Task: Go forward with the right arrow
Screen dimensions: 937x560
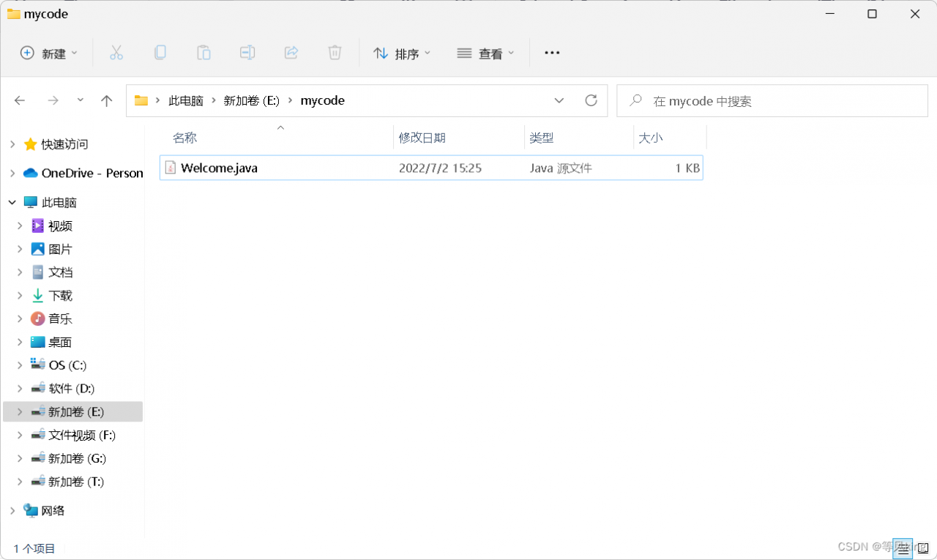Action: click(x=53, y=101)
